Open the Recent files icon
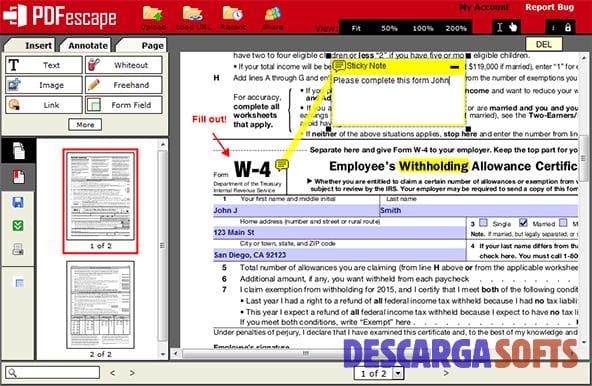Viewport: 592px width, 386px height. point(233,14)
